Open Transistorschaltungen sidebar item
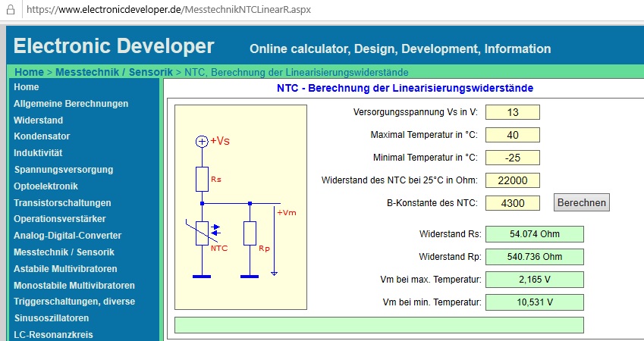644x341 pixels. coord(62,203)
